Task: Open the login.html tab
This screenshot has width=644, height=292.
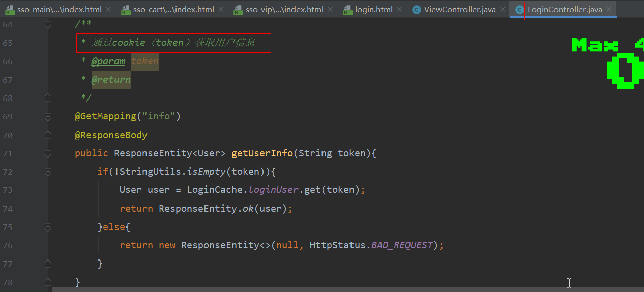Action: [x=373, y=10]
